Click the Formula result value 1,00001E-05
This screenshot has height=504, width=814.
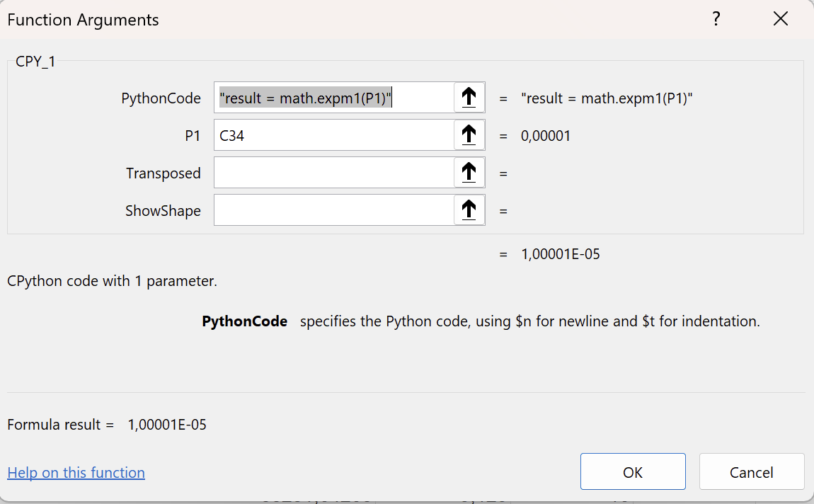pyautogui.click(x=167, y=425)
